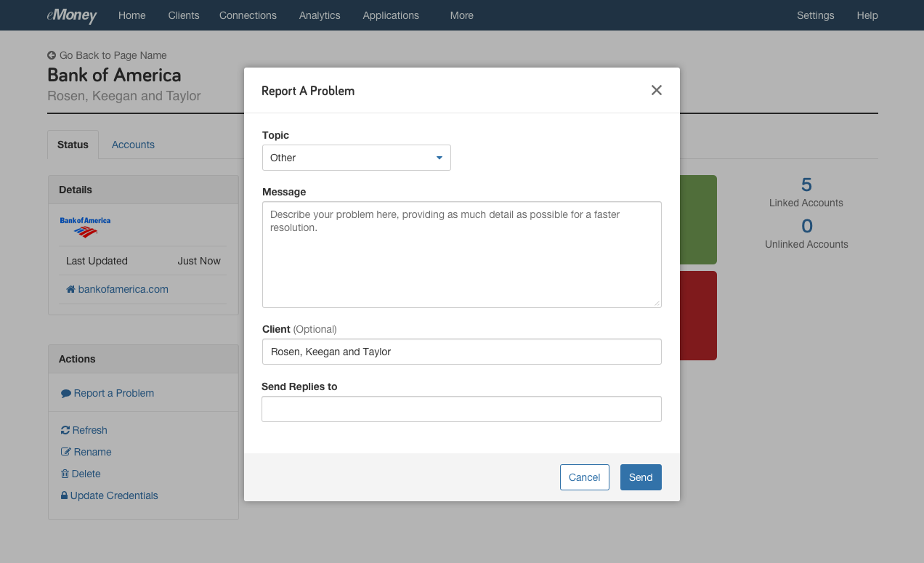Open the Applications menu
924x563 pixels.
[x=391, y=15]
